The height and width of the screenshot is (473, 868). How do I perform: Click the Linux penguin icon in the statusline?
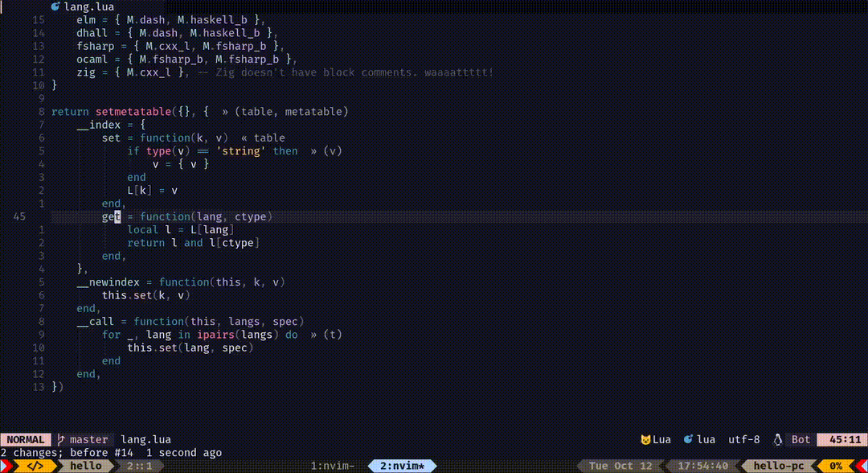[x=778, y=440]
